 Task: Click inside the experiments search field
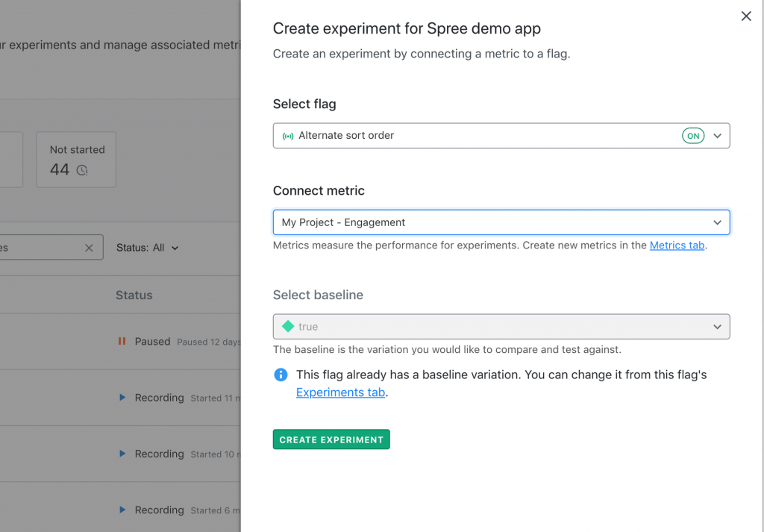(x=37, y=248)
